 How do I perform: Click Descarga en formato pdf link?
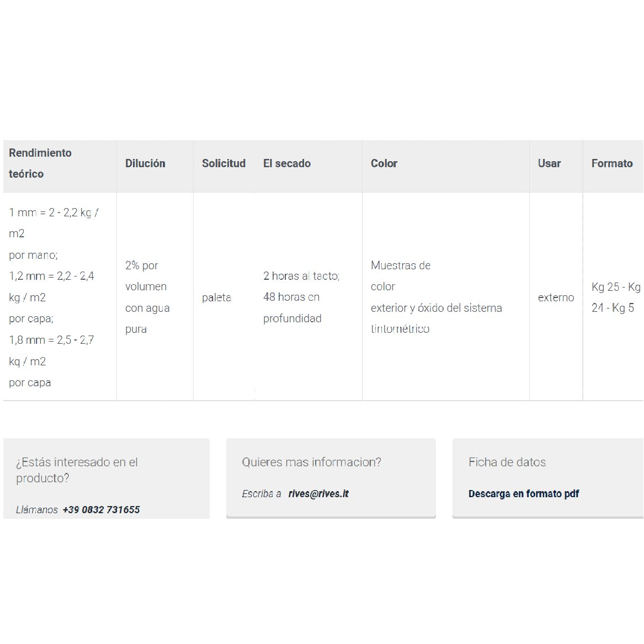tap(524, 494)
